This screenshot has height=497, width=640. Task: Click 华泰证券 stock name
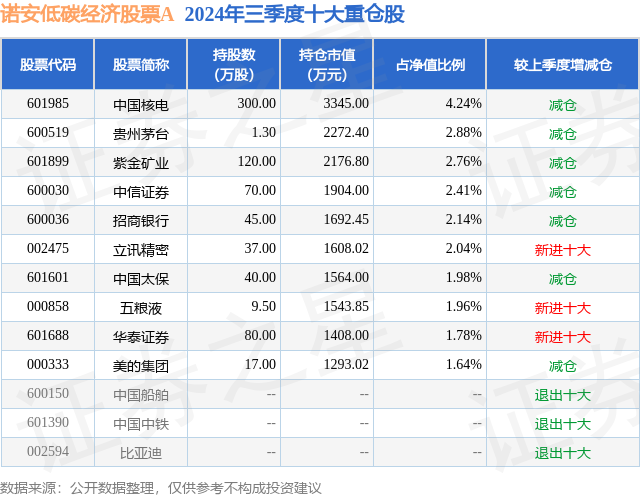(141, 336)
